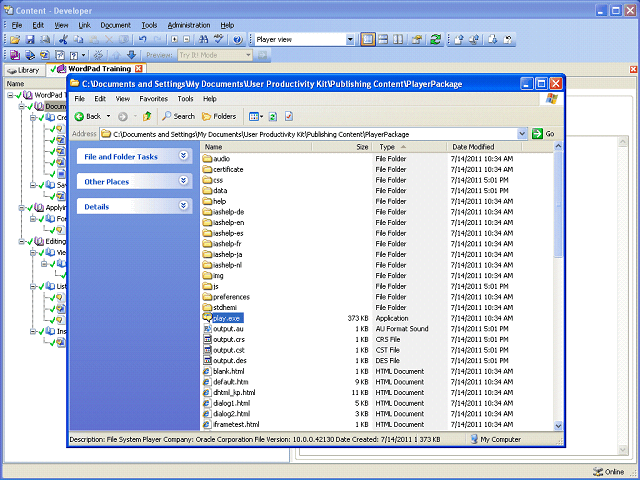640x480 pixels.
Task: Click the green Refresh arrows icon
Action: pyautogui.click(x=436, y=40)
